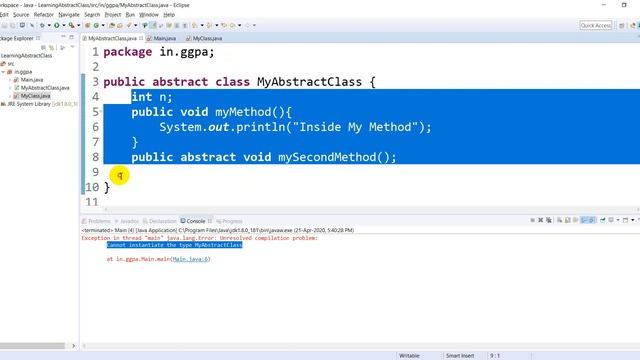
Task: Open Package Explorer View Menu arrow
Action: click(x=72, y=47)
